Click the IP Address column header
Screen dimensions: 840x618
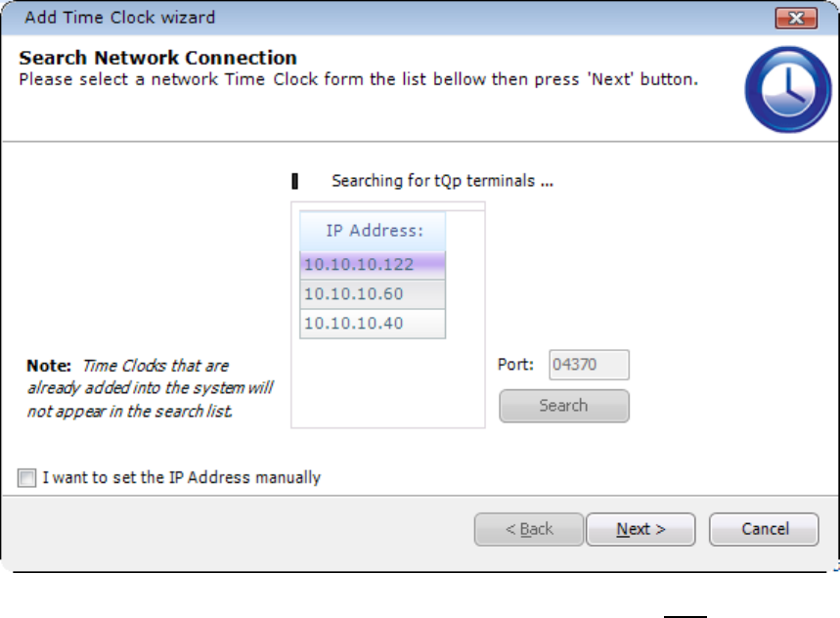[x=373, y=232]
